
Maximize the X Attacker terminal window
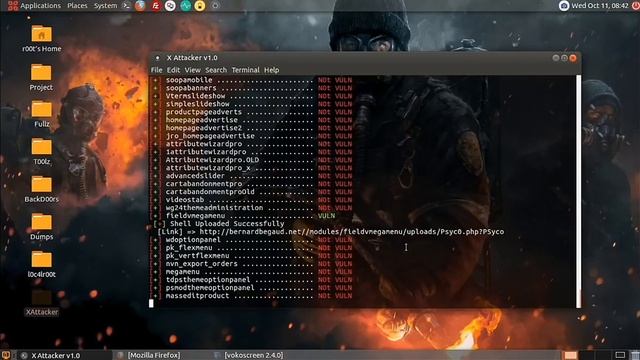(x=564, y=58)
